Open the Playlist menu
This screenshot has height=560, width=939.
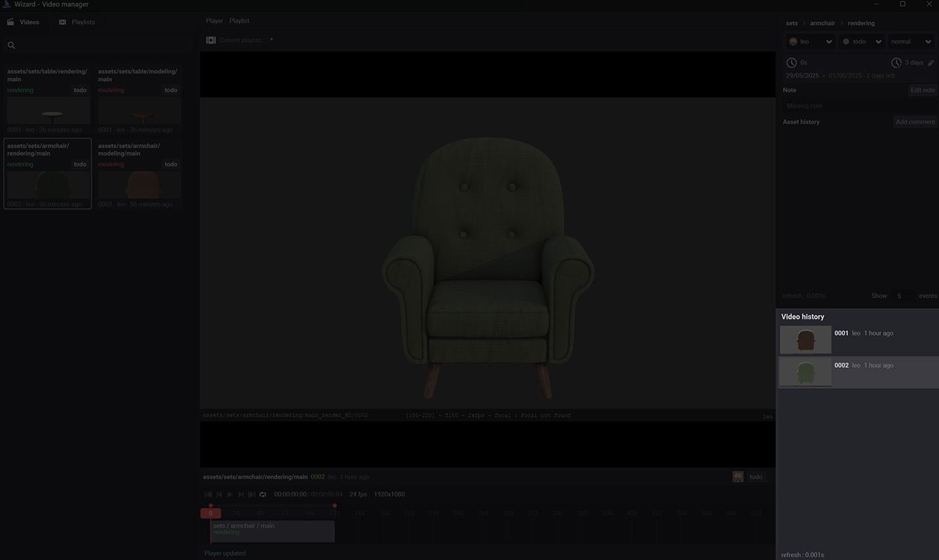pyautogui.click(x=239, y=21)
